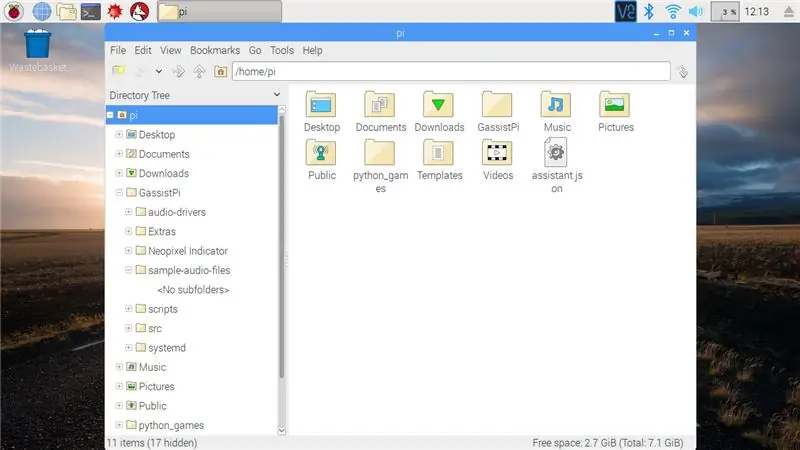
Task: Open the Go menu
Action: click(x=255, y=50)
